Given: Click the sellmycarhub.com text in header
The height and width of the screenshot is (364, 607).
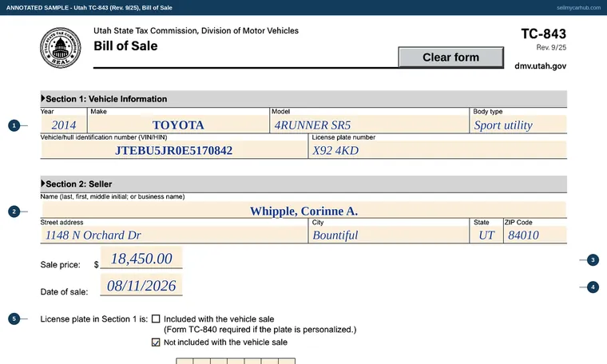Looking at the screenshot, I should coord(579,7).
